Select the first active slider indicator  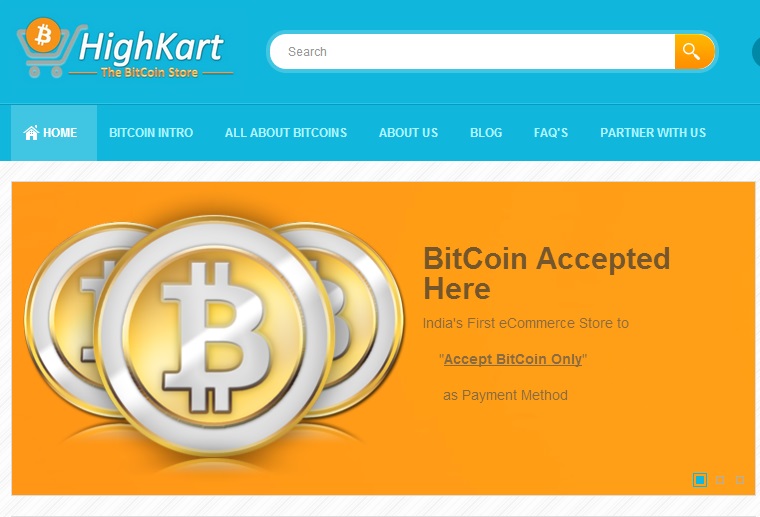700,480
